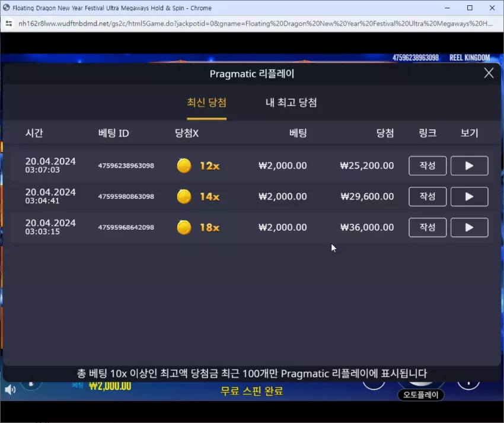Click the game bet amount ₩2,000.00 display
Viewport: 504px width, 423px height.
coord(110,386)
